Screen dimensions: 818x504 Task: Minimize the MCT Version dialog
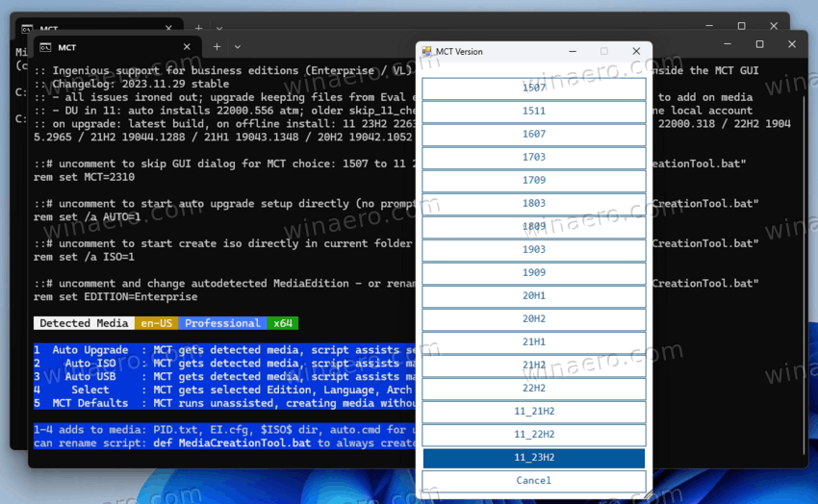click(x=573, y=52)
